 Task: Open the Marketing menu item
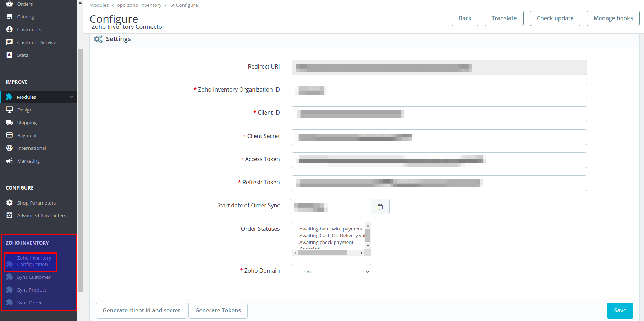point(28,161)
